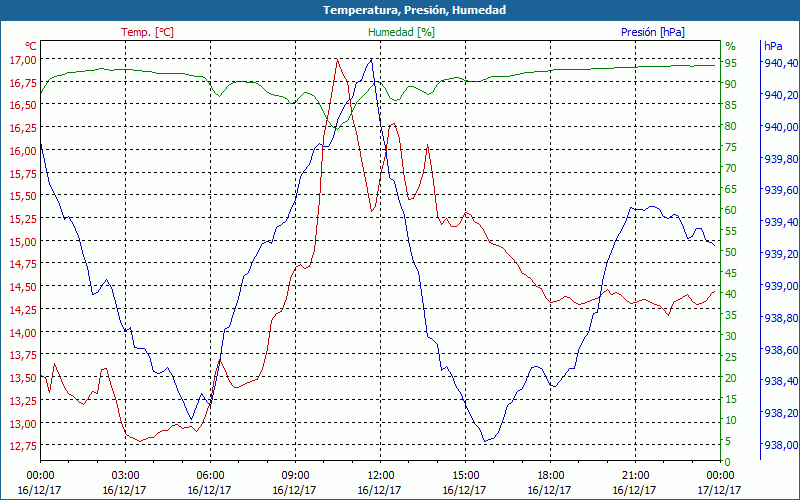Click the 'Temperatura, Presión, Humedad' chart title

pyautogui.click(x=414, y=10)
